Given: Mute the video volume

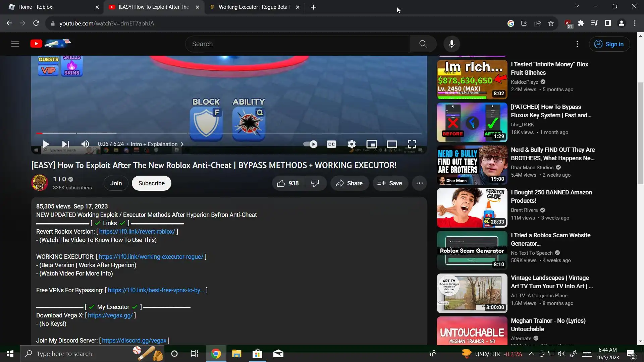Looking at the screenshot, I should tap(85, 144).
